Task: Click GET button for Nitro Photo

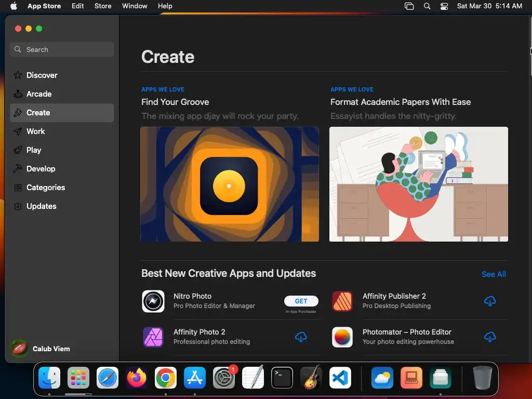Action: click(301, 301)
